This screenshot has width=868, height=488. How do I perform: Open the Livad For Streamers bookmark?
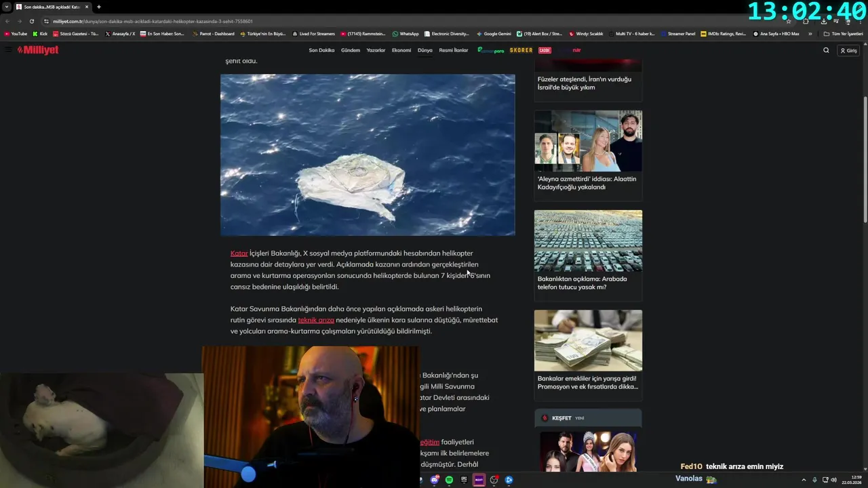[x=313, y=33]
